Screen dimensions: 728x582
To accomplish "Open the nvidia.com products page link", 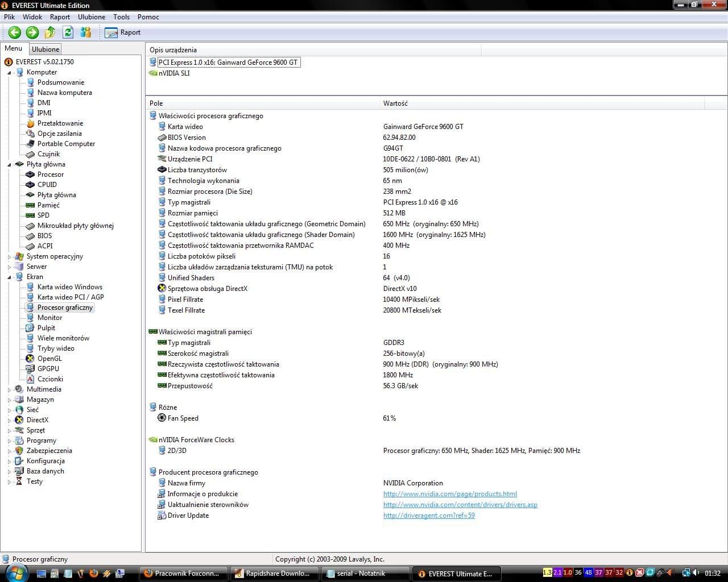I will tap(450, 494).
